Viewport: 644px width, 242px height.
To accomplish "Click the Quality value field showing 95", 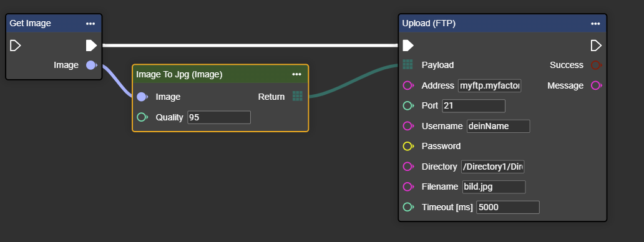I will pos(219,117).
